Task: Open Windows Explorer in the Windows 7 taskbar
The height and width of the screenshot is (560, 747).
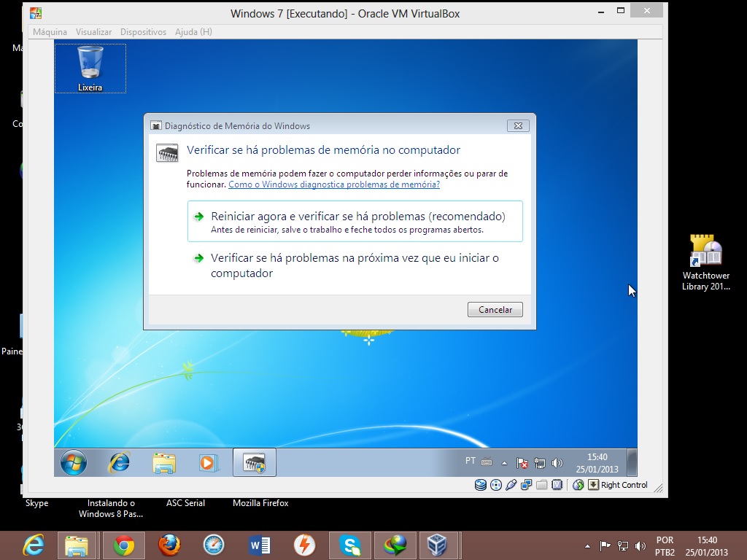Action: (x=164, y=463)
